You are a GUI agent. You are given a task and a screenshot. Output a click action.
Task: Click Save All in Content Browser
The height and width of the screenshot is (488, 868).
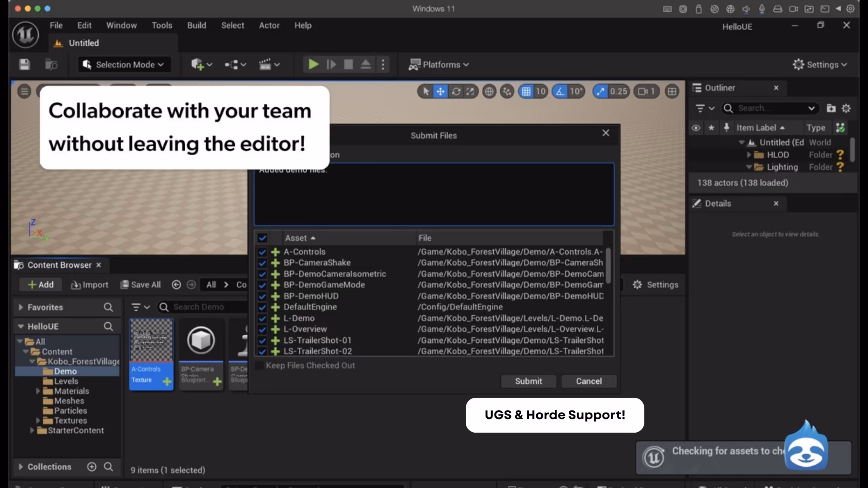tap(140, 285)
